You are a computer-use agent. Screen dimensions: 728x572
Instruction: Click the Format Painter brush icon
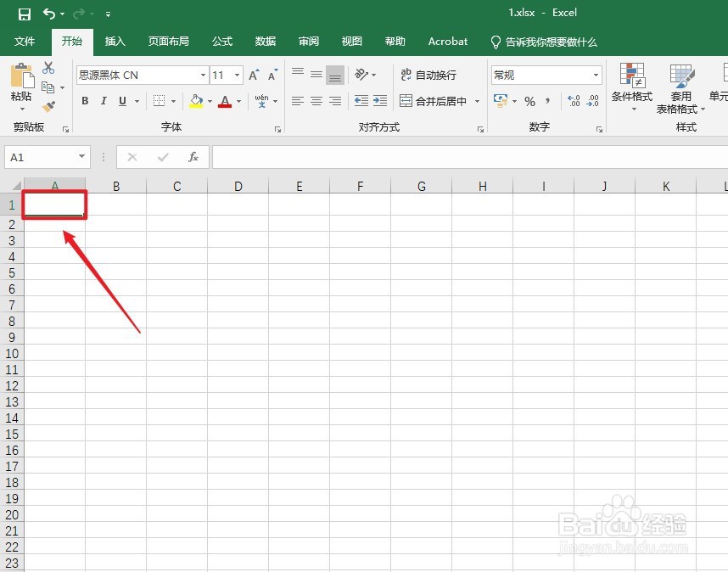(48, 107)
